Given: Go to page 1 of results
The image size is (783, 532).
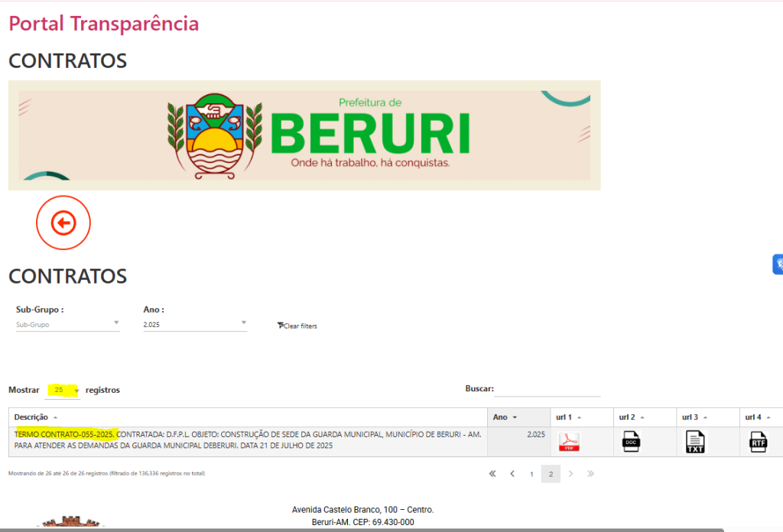Looking at the screenshot, I should click(531, 475).
